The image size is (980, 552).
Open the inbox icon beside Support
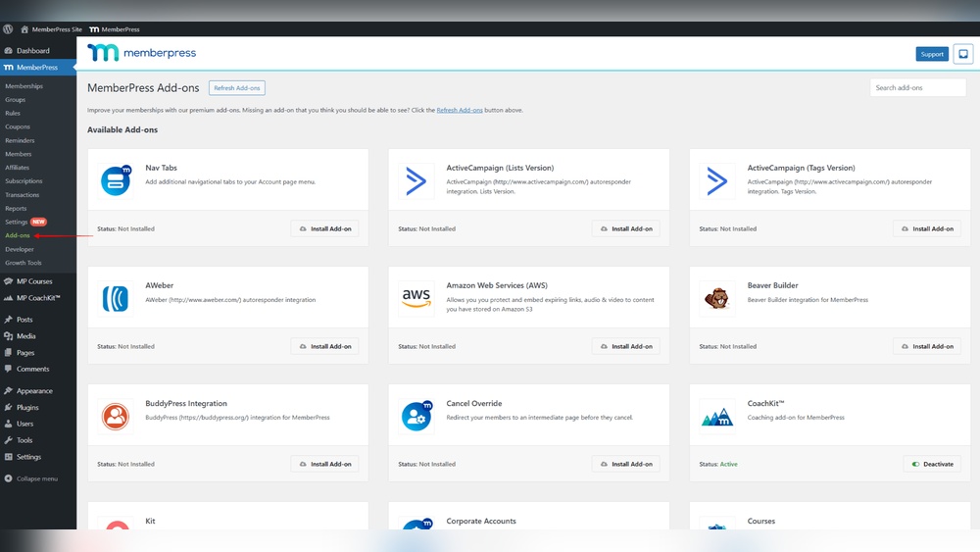[963, 54]
